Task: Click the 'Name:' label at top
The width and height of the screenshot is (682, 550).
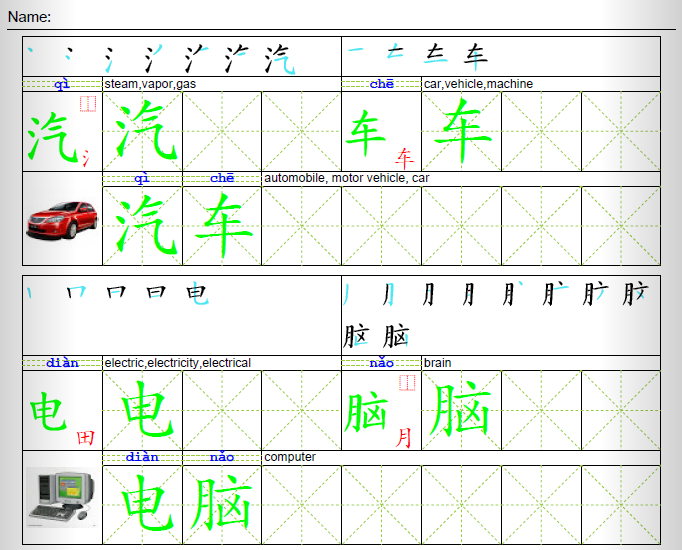Action: tap(29, 17)
